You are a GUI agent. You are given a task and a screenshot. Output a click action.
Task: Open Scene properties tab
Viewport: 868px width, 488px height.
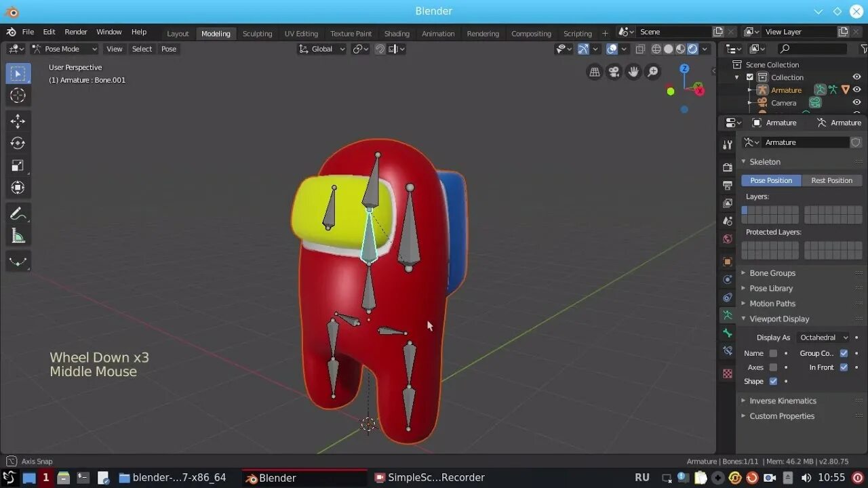[728, 221]
